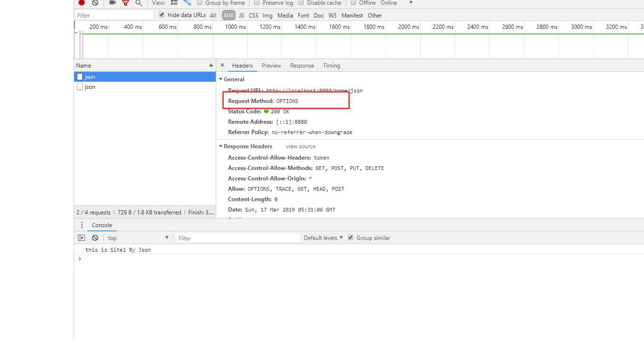This screenshot has width=644, height=340.
Task: Click the 3000 ms timeline marker
Action: (581, 27)
